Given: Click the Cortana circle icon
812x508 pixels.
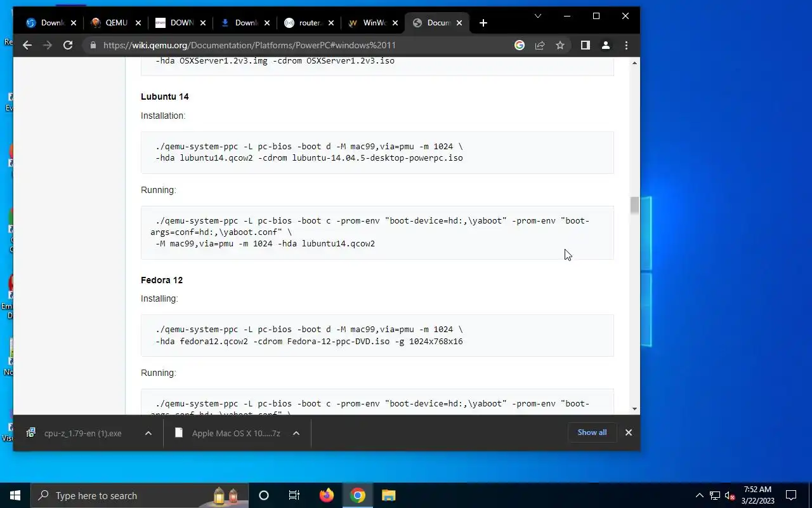Looking at the screenshot, I should [x=264, y=495].
